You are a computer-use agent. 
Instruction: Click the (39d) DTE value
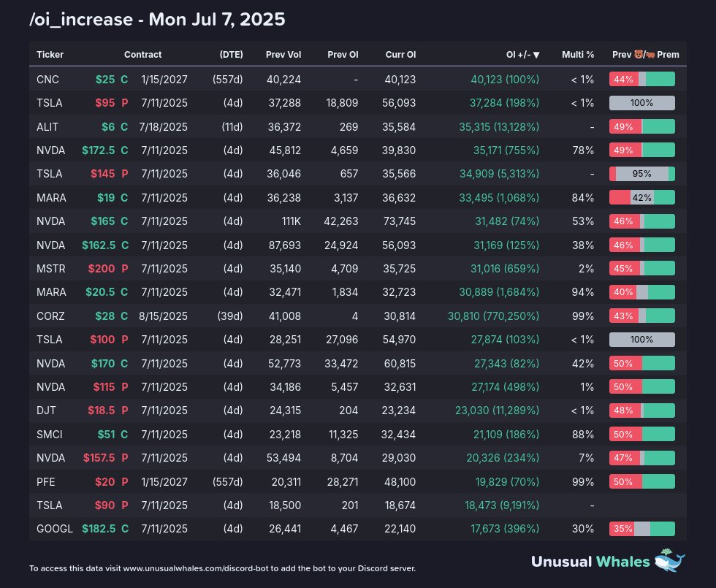[231, 316]
